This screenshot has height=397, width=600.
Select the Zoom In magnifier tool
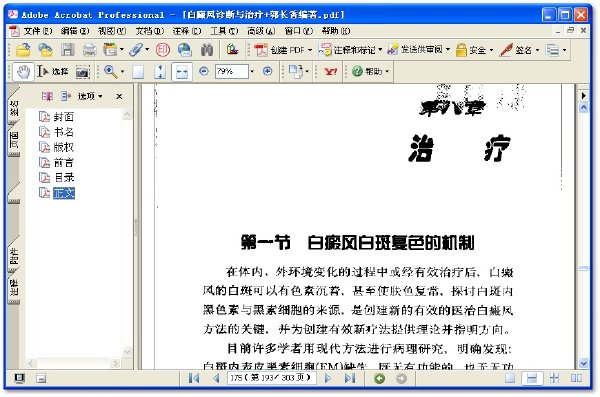[x=111, y=72]
